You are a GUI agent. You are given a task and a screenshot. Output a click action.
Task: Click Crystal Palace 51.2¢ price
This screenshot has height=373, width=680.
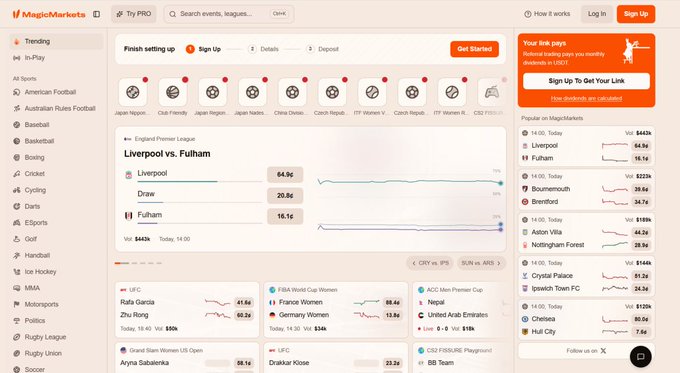(x=641, y=276)
